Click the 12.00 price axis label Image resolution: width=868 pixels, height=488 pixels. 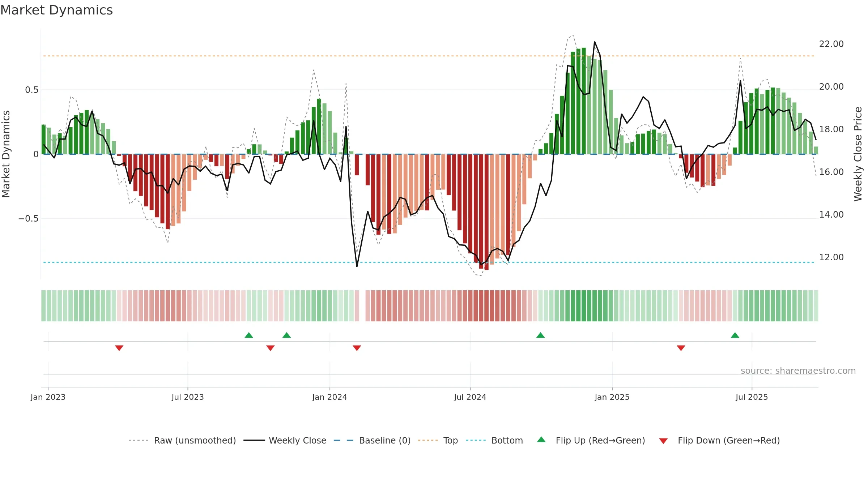click(831, 257)
